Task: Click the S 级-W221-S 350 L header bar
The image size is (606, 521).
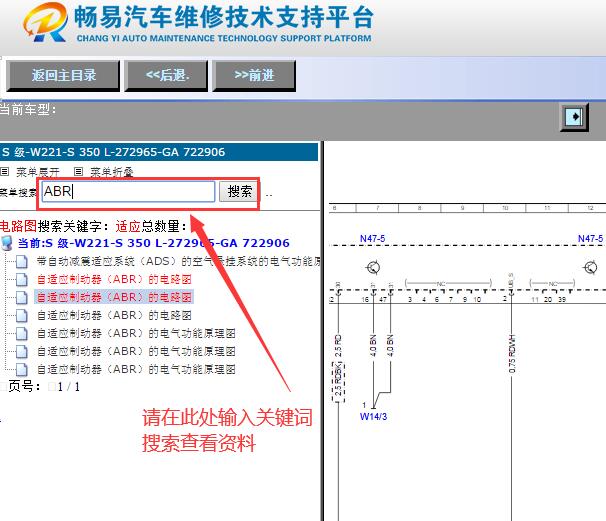Action: click(159, 152)
